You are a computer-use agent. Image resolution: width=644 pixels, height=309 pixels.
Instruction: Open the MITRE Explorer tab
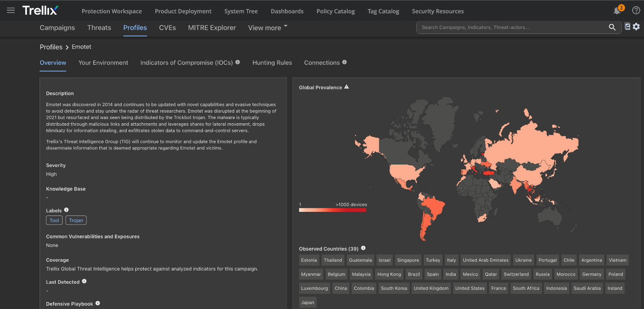[212, 28]
